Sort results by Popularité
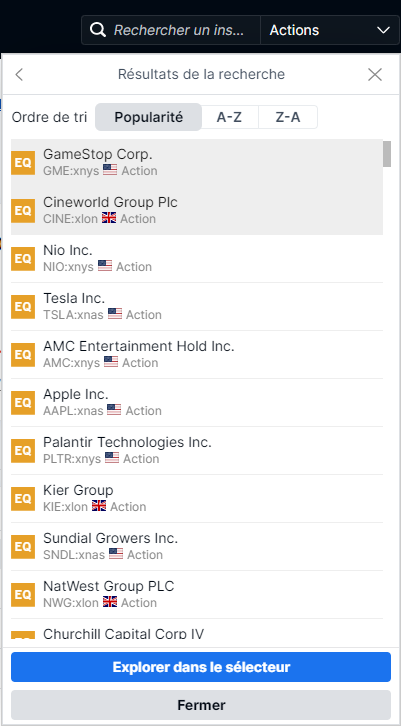 pos(149,117)
